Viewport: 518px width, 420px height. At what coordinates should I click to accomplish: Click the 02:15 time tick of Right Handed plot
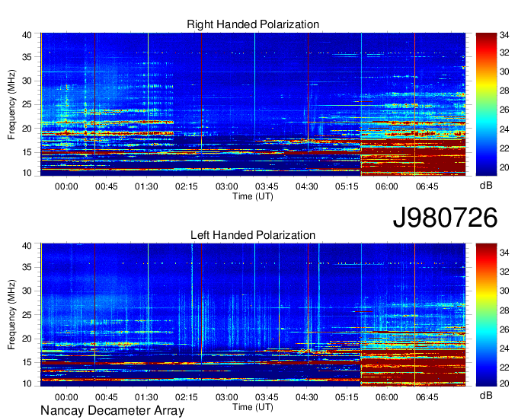[187, 186]
